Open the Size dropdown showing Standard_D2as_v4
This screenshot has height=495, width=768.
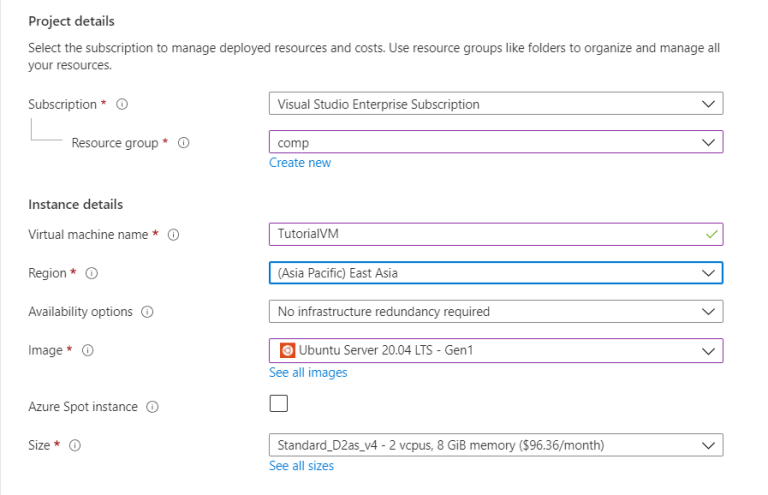click(x=496, y=445)
